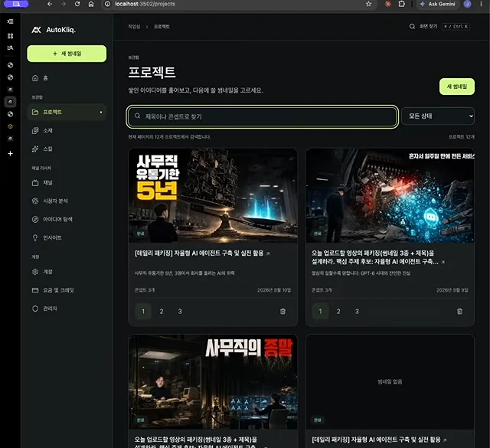
Task: Click the Ask Gemini button
Action: 437,4
